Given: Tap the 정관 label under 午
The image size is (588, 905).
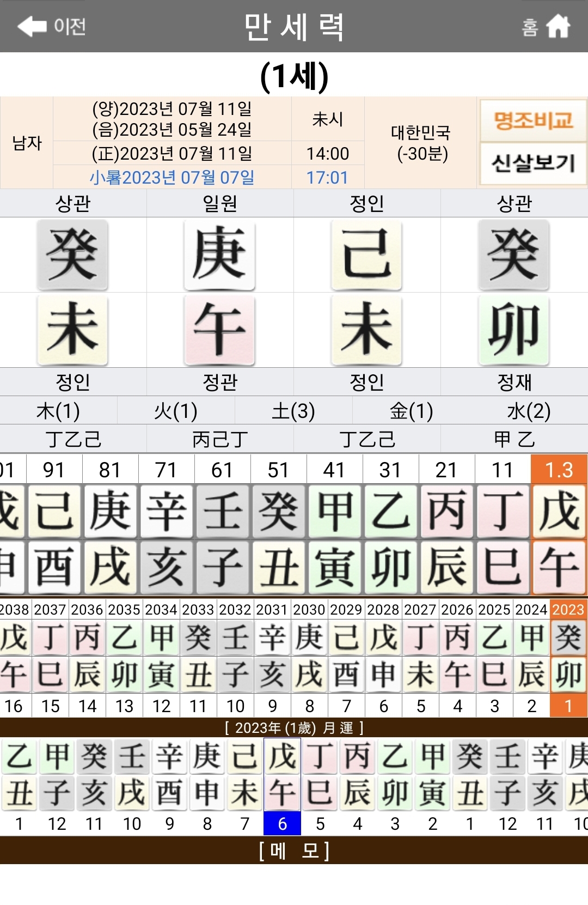Looking at the screenshot, I should coord(220,382).
